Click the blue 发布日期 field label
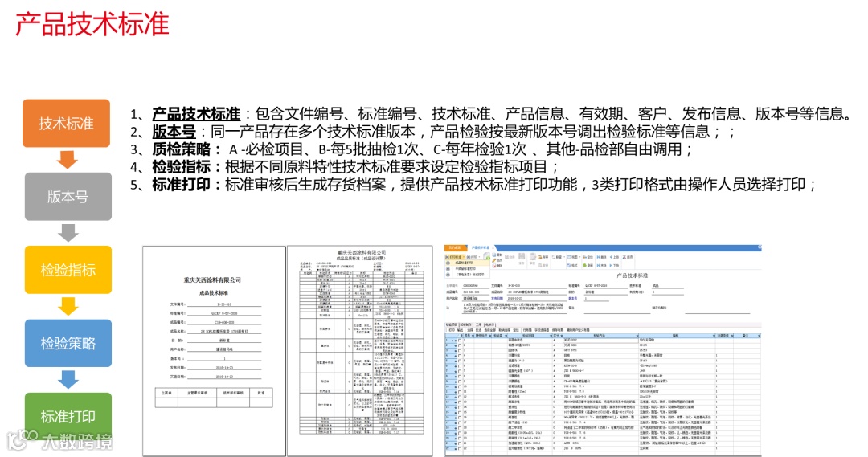Screen dimensions: 868x457 (497, 298)
